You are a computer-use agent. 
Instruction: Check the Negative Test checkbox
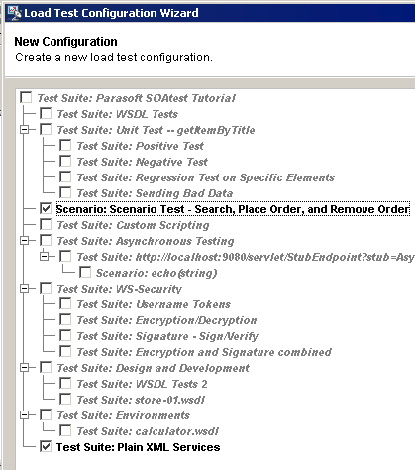pyautogui.click(x=65, y=161)
